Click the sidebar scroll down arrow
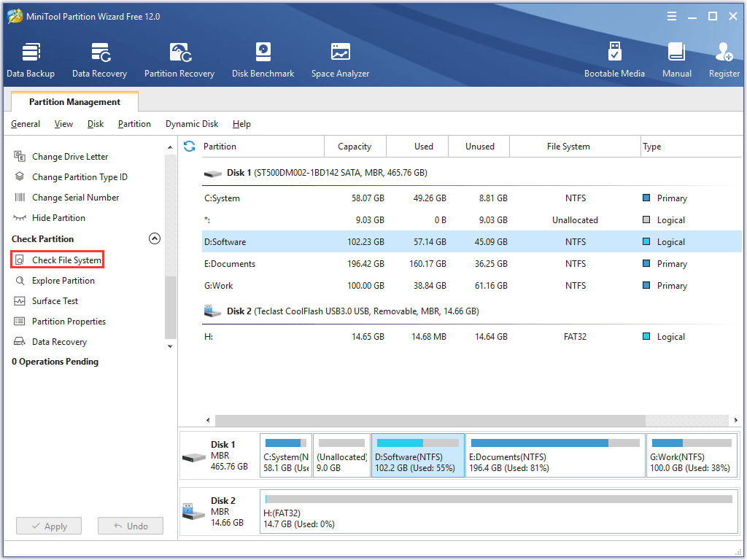 170,346
